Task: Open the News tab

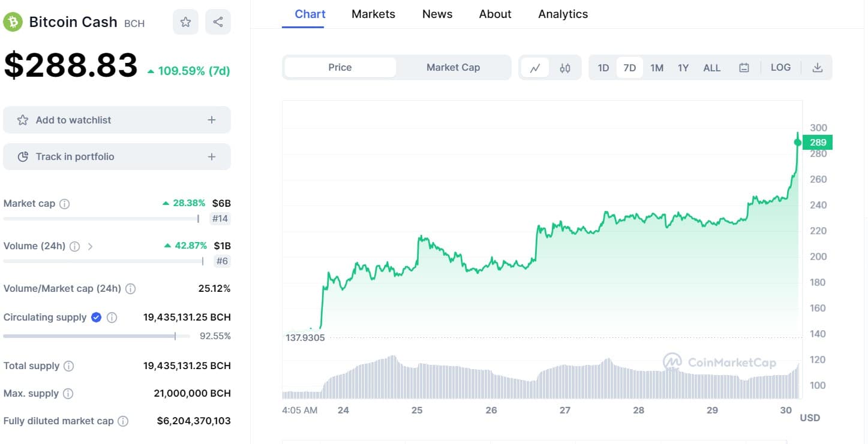Action: [x=437, y=14]
